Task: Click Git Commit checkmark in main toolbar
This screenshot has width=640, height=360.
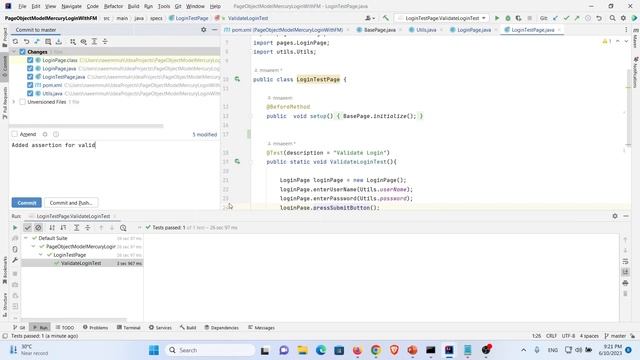Action: point(567,18)
